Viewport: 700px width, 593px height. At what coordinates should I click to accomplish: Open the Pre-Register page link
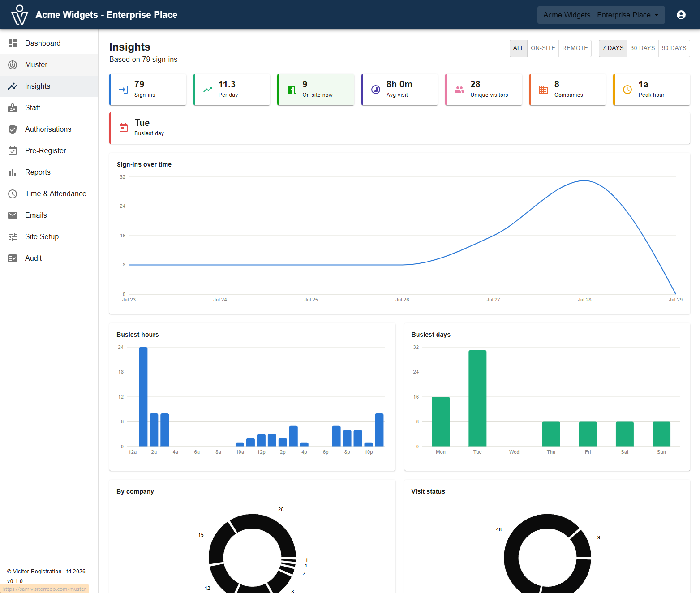pos(49,151)
